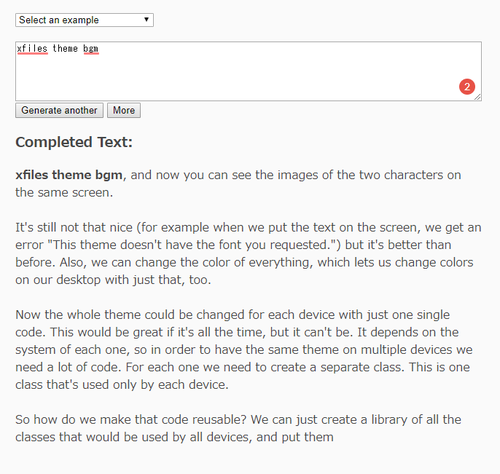This screenshot has width=500, height=474.
Task: Click the paragraph starting "It's still not that nice"
Action: [248, 253]
